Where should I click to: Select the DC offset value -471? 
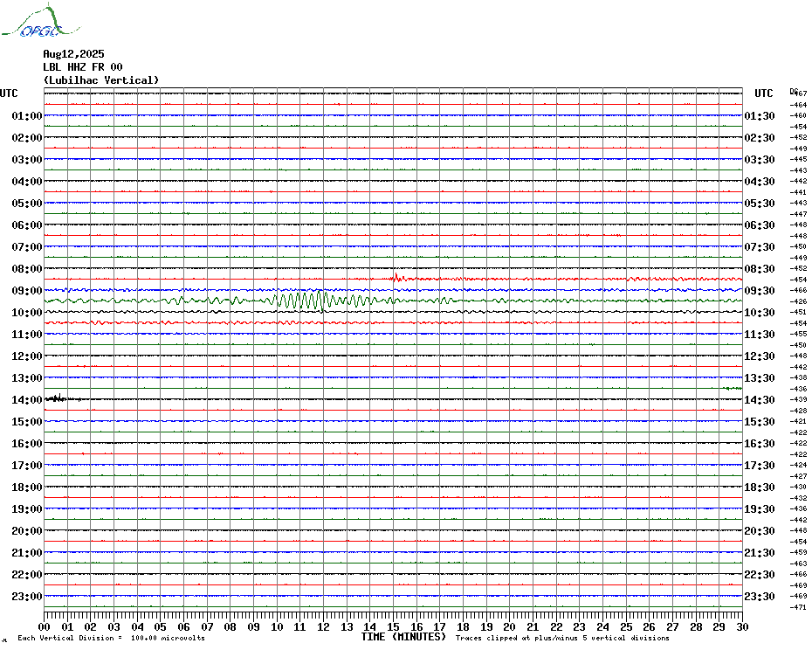(x=799, y=607)
